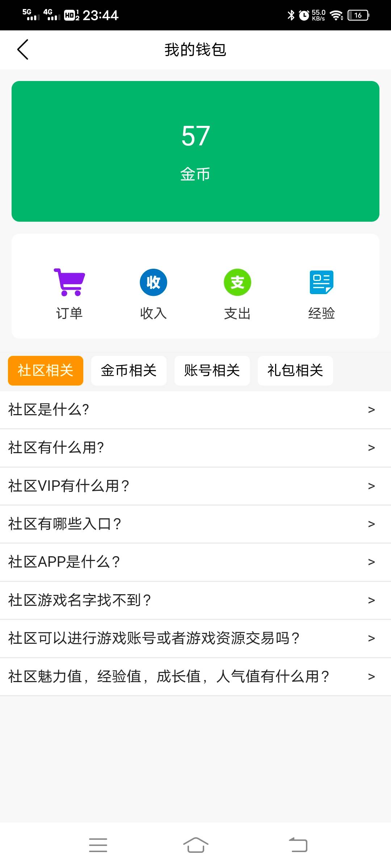Expand the 社区游戏名字找不到? arrow
Screen dimensions: 391x868
(x=371, y=600)
